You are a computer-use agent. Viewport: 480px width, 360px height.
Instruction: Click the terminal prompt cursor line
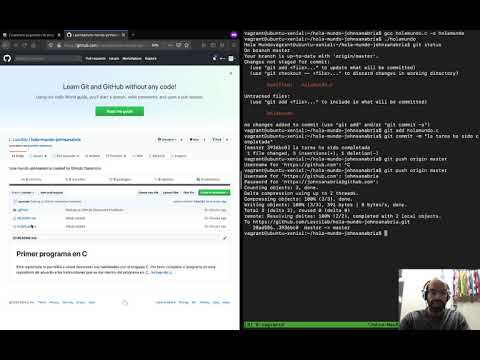click(x=316, y=233)
